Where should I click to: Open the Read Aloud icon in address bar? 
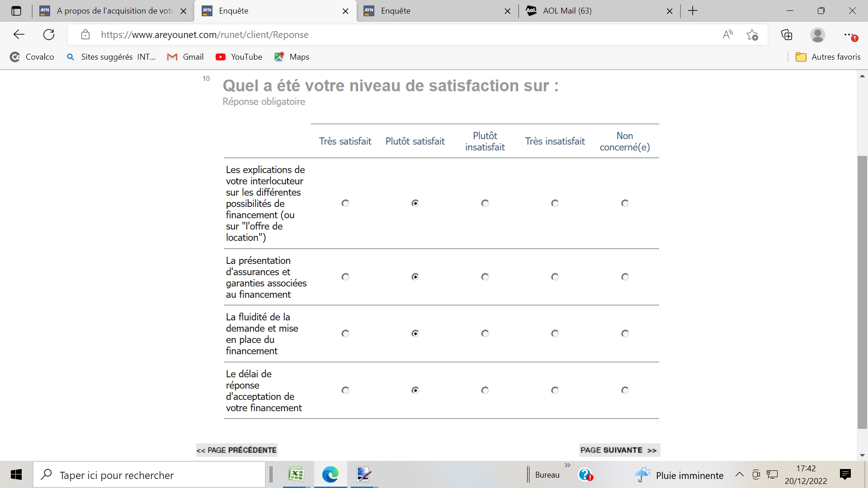727,35
